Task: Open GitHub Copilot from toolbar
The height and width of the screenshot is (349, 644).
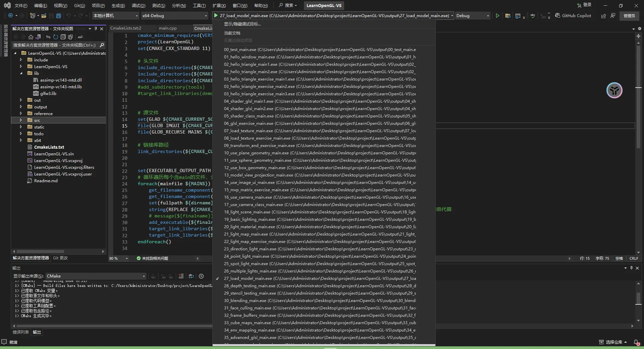Action: coord(573,15)
